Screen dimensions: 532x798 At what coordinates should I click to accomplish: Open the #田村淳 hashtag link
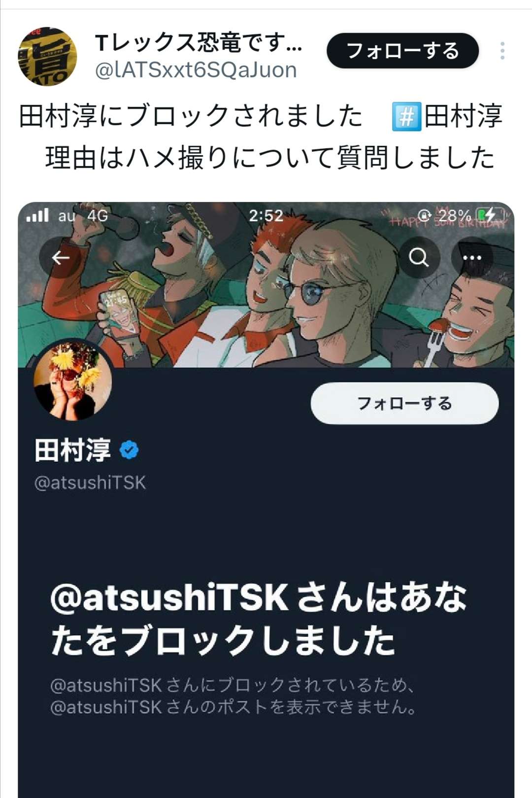tap(447, 116)
